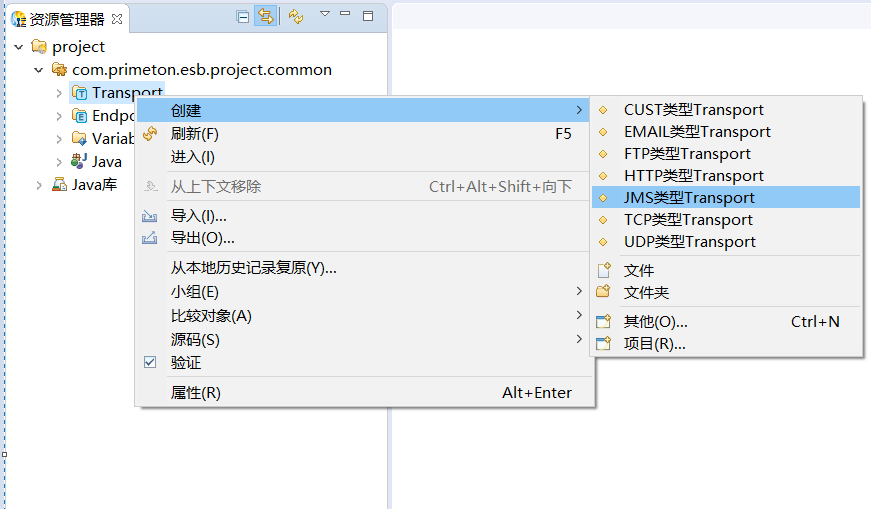Open the 属性(R) properties entry
This screenshot has height=509, width=871.
tap(196, 393)
